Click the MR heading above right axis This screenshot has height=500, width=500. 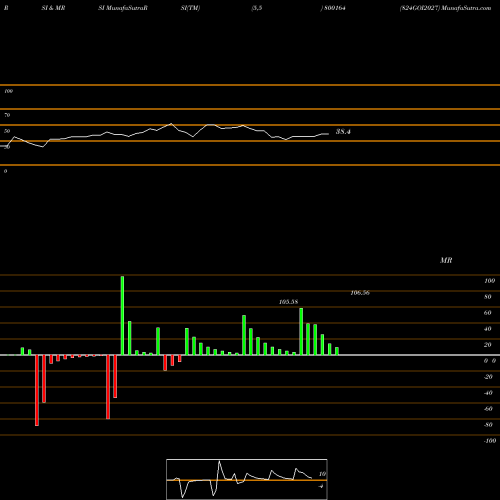point(446,260)
